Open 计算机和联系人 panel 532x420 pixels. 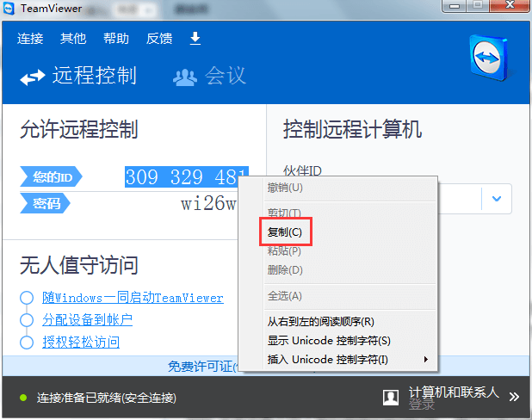point(454,392)
